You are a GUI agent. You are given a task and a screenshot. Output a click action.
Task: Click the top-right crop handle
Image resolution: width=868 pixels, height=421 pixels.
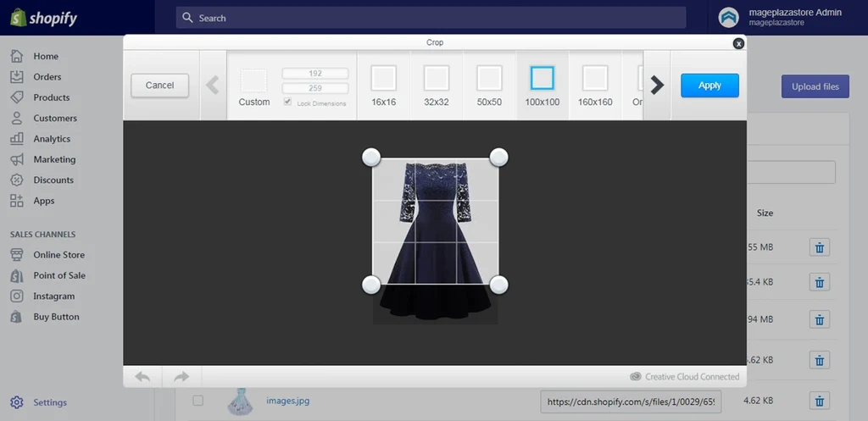point(498,158)
